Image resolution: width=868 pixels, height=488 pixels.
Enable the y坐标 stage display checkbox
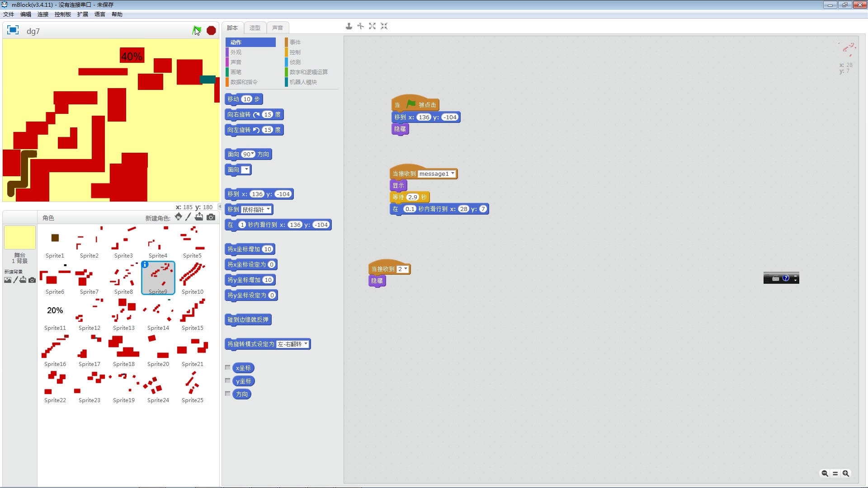point(228,380)
